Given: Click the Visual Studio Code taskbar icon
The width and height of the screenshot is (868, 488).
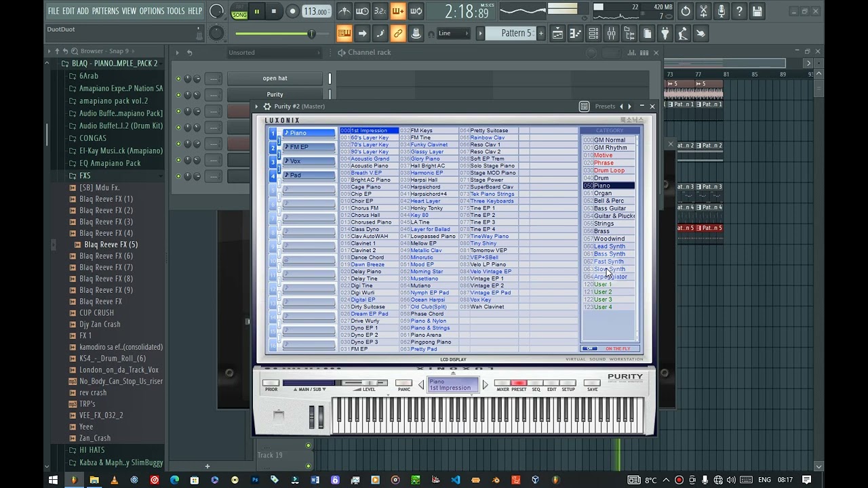Looking at the screenshot, I should coord(456,480).
